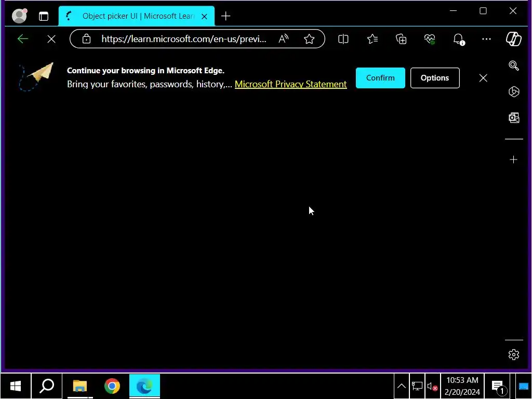Image resolution: width=532 pixels, height=399 pixels.
Task: Open sidebar settings gear
Action: [x=514, y=354]
